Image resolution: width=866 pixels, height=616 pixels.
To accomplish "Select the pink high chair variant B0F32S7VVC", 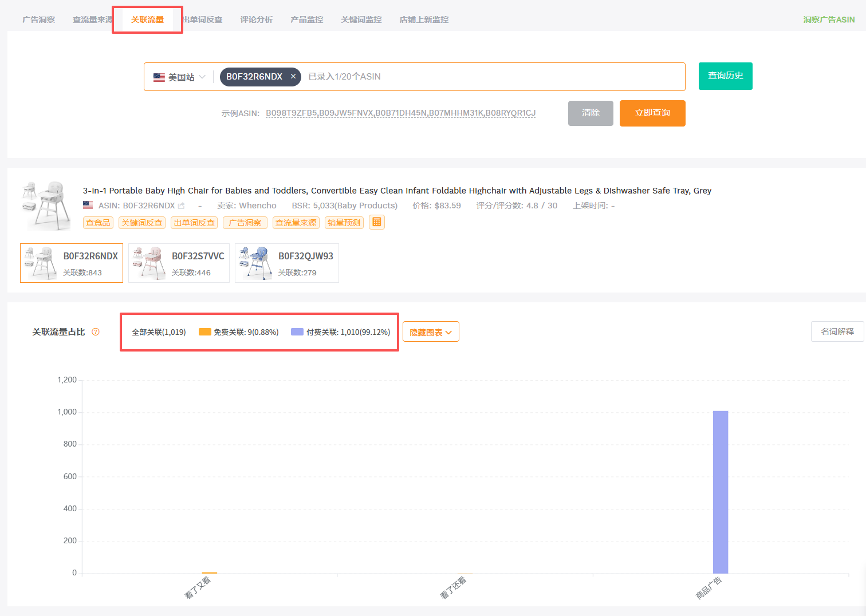I will [x=179, y=263].
